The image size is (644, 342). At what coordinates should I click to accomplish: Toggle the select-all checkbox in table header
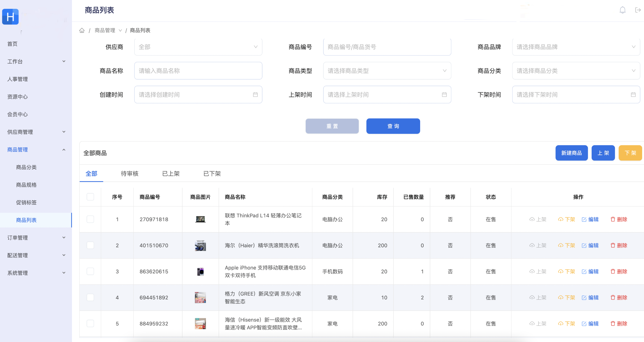click(x=90, y=197)
